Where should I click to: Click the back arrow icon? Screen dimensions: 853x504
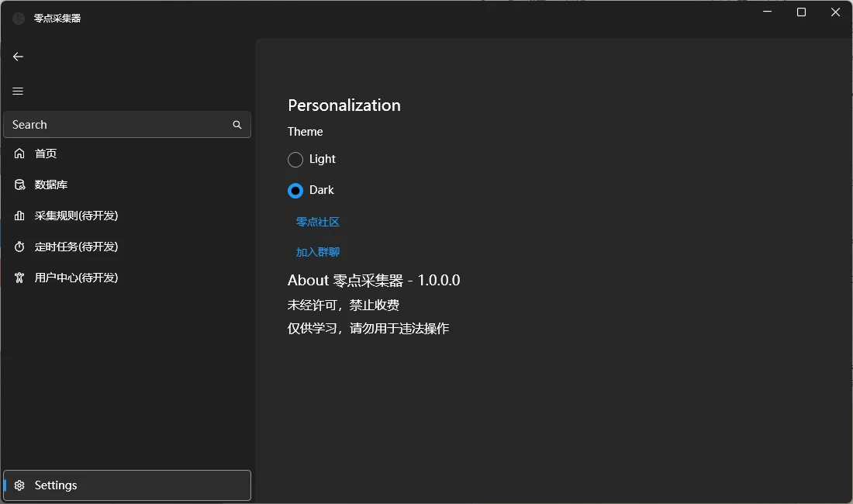tap(18, 57)
